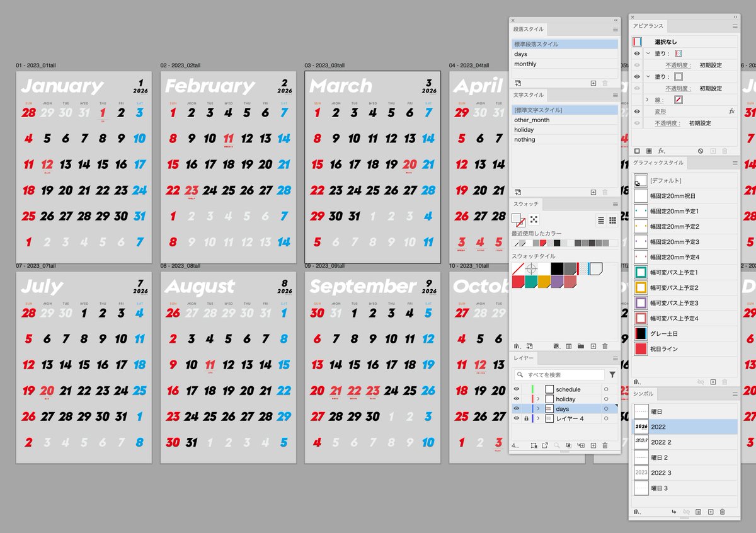Viewport: 756px width, 533px height.
Task: Collapse the 塗り row with pink-blue swatch
Action: click(648, 54)
